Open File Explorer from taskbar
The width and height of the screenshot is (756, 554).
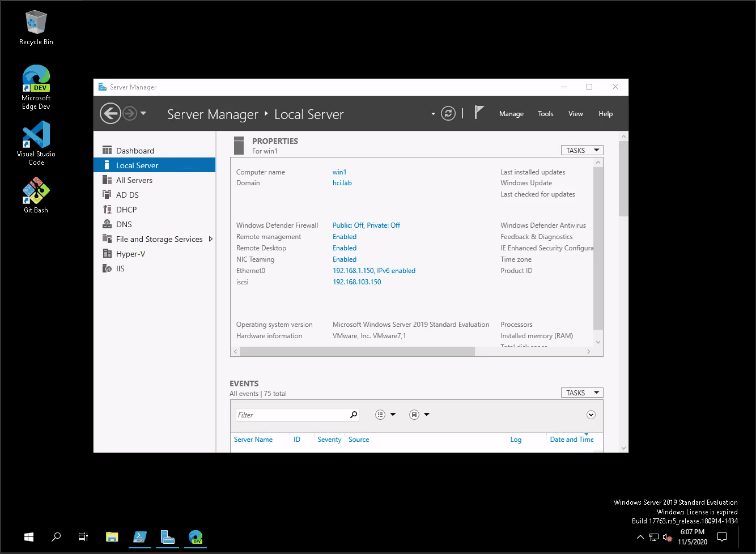point(112,537)
